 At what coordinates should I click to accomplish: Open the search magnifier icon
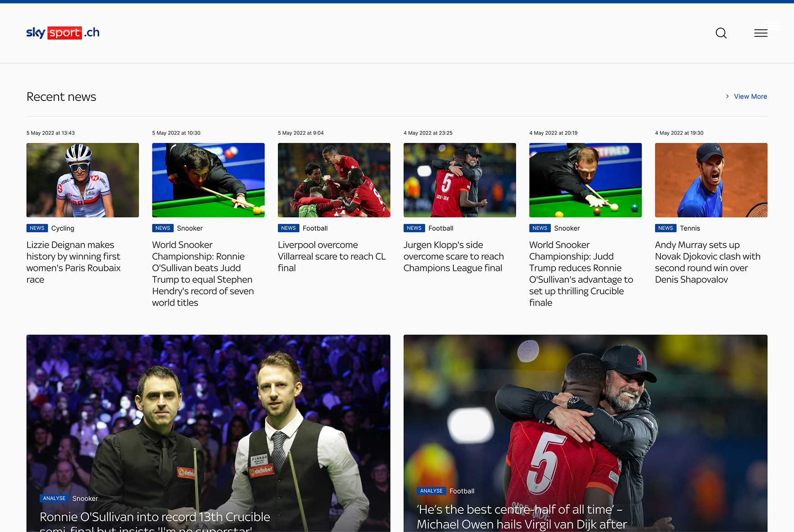click(721, 33)
